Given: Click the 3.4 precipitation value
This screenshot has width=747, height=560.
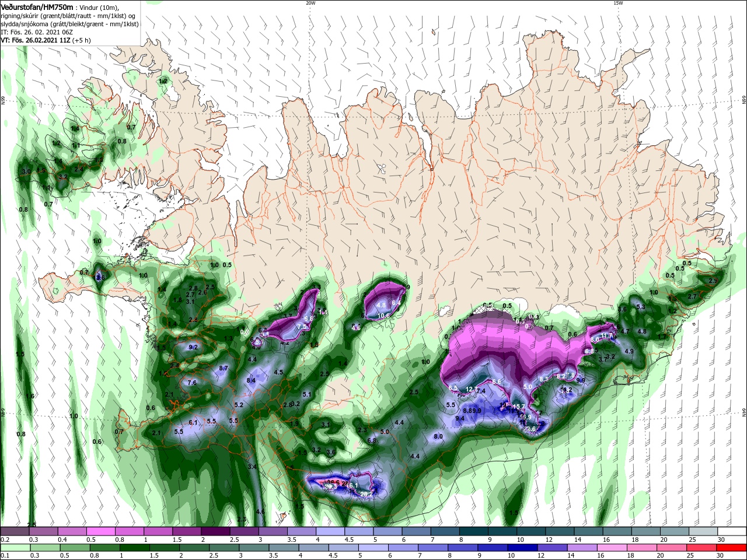Looking at the screenshot, I should coord(252,467).
